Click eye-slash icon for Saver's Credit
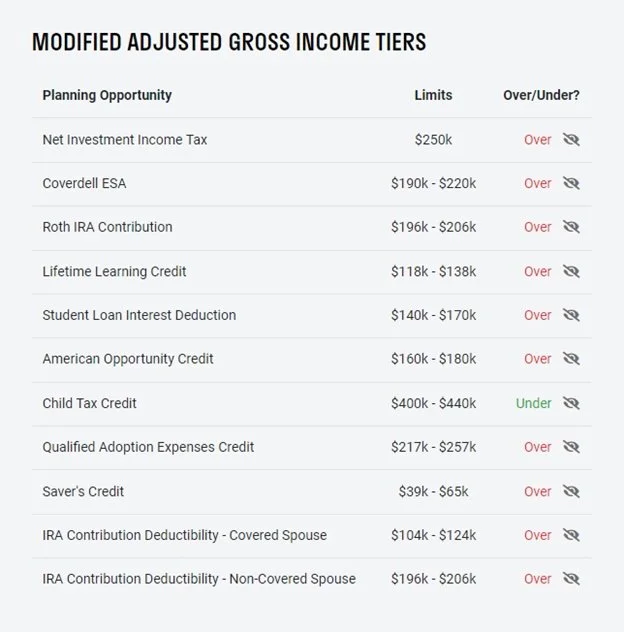624x632 pixels. [x=571, y=491]
